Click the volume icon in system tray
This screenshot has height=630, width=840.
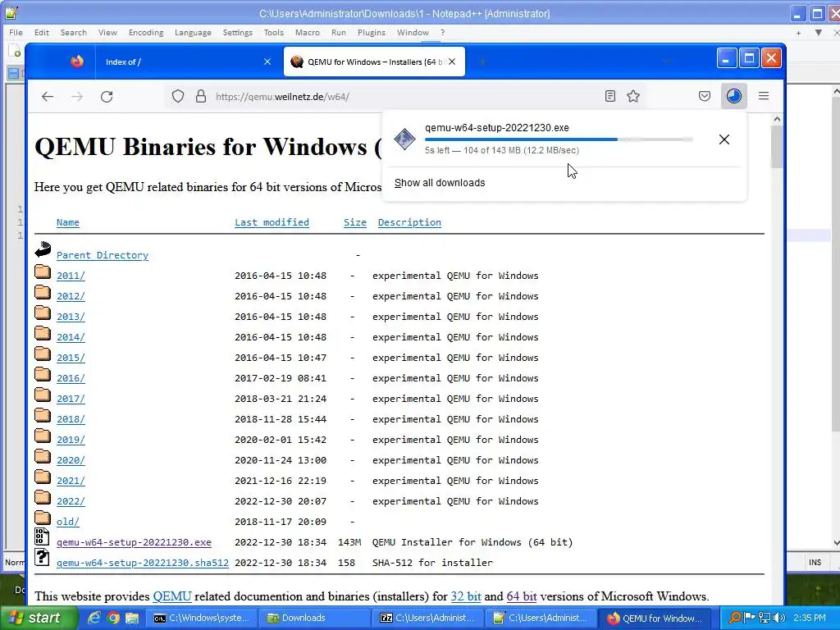coord(779,618)
